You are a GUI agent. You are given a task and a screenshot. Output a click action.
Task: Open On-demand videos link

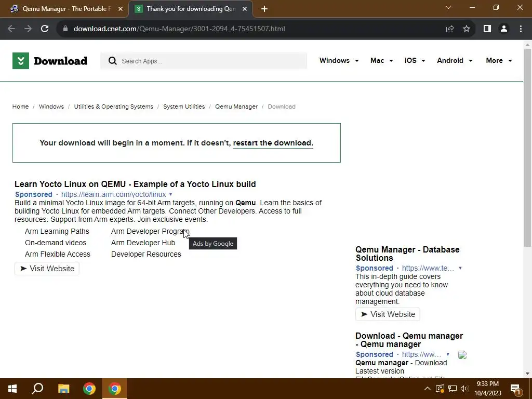pos(56,243)
